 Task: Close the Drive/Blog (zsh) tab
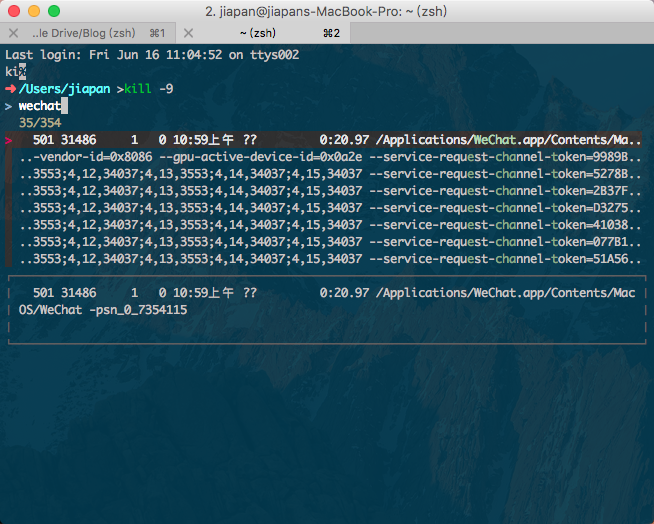coord(13,33)
